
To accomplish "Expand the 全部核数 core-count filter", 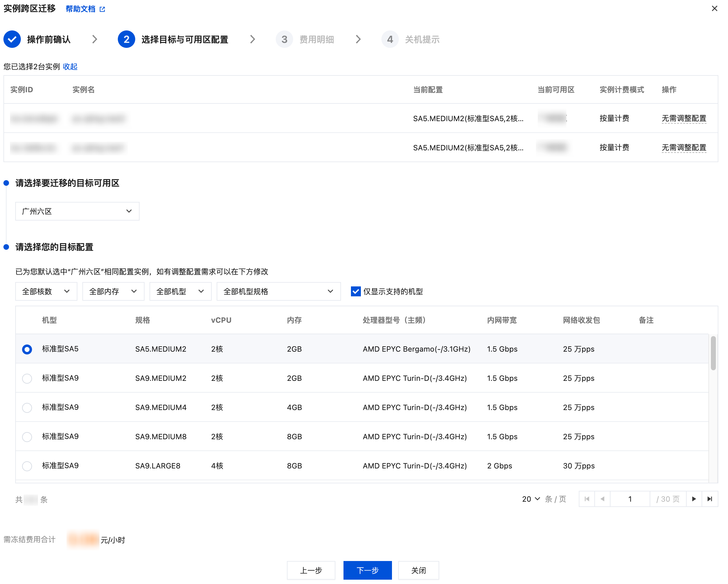I will pos(46,291).
